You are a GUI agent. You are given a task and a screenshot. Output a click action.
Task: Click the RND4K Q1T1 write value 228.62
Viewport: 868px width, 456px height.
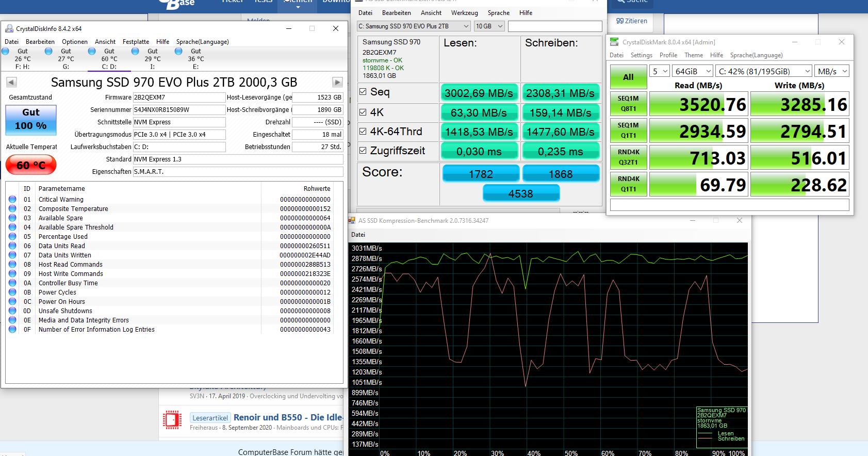[x=800, y=184]
